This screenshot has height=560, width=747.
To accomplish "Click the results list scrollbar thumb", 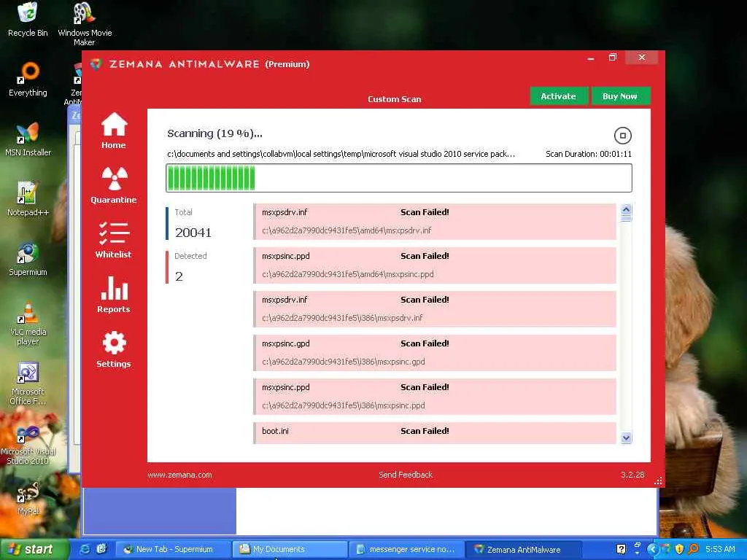I will point(627,218).
